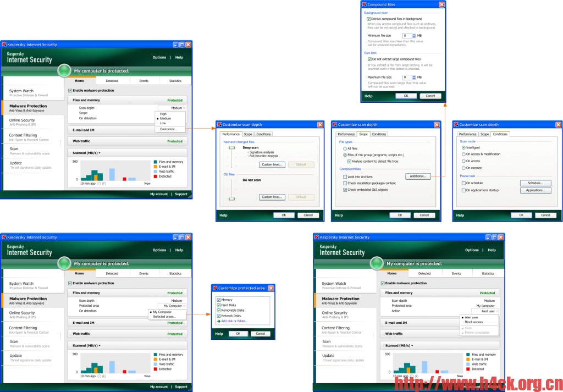The width and height of the screenshot is (563, 392).
Task: Click green status orb in window showing Selected areas
Action: (x=64, y=263)
